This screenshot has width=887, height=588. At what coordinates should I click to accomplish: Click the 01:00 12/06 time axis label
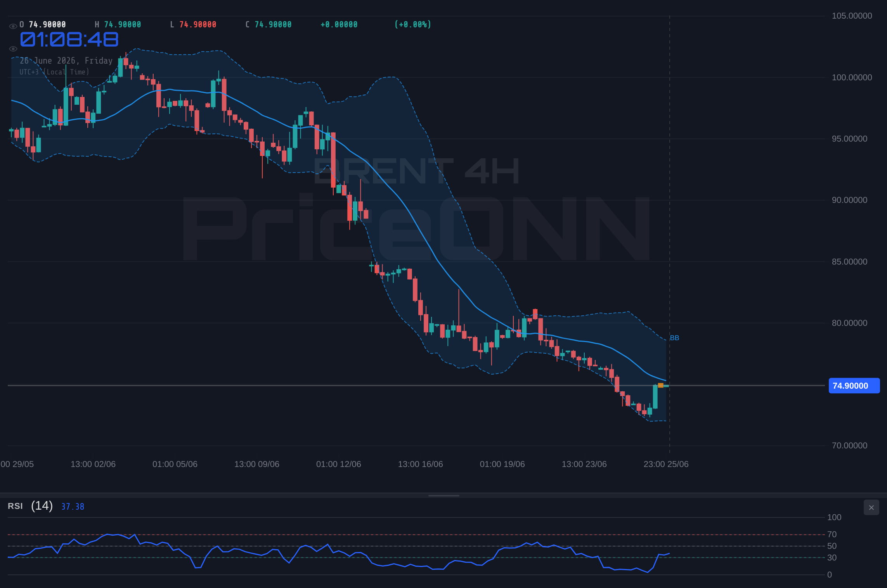(339, 464)
